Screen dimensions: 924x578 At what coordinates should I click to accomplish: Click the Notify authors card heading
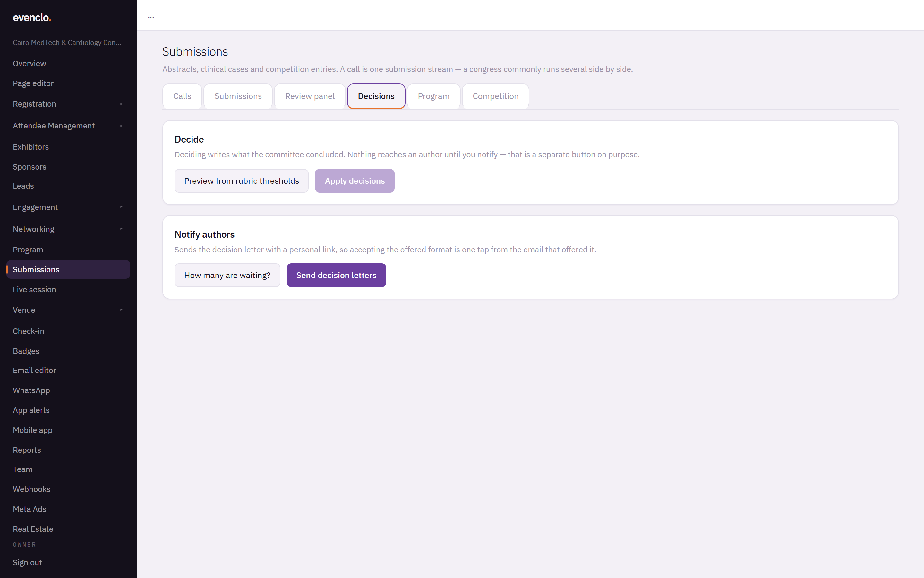205,234
